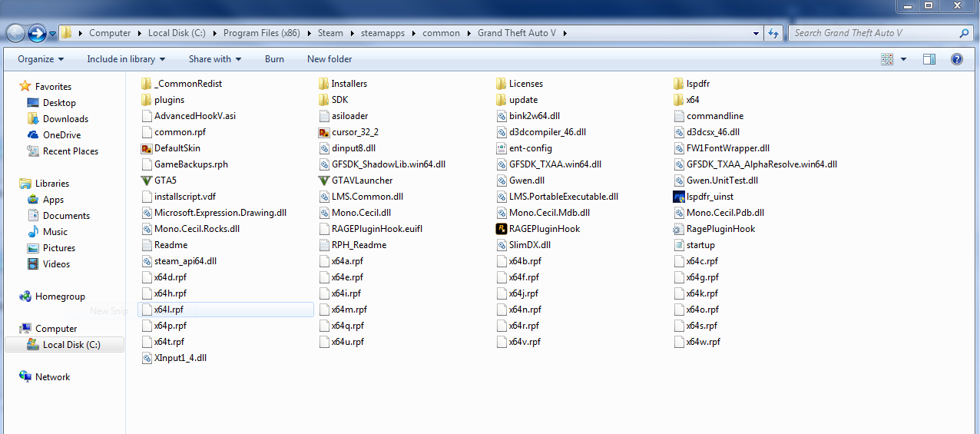980x434 pixels.
Task: Open the Organize dropdown menu
Action: click(41, 59)
